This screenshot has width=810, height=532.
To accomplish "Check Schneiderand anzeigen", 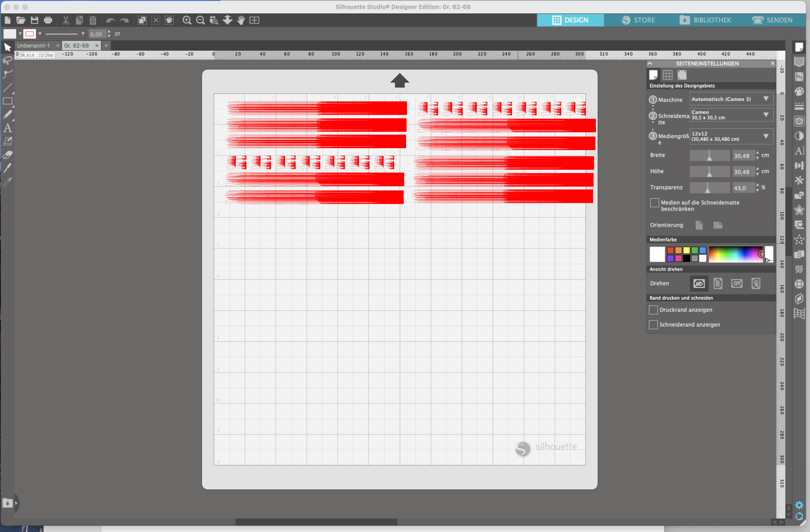I will 653,325.
